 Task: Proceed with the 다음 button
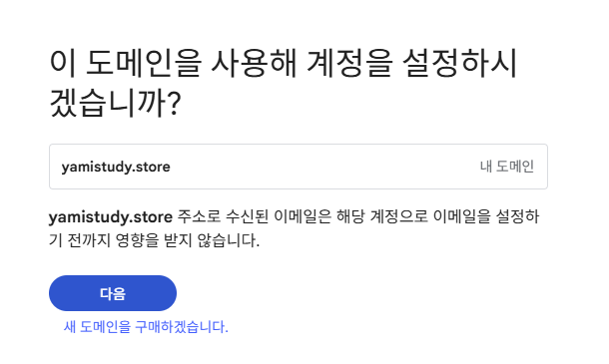[113, 293]
